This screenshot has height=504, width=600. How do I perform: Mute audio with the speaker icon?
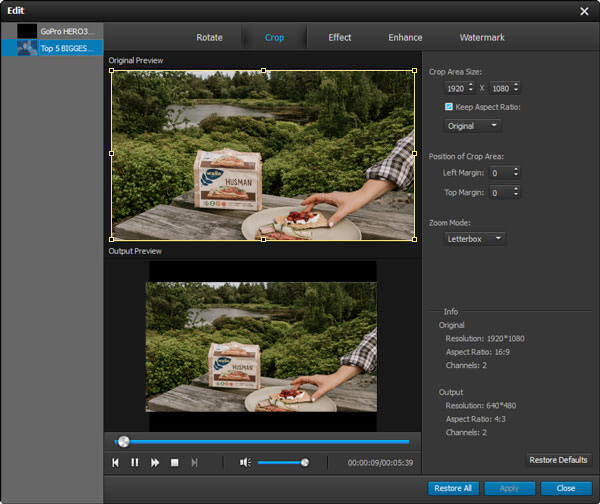coord(245,463)
